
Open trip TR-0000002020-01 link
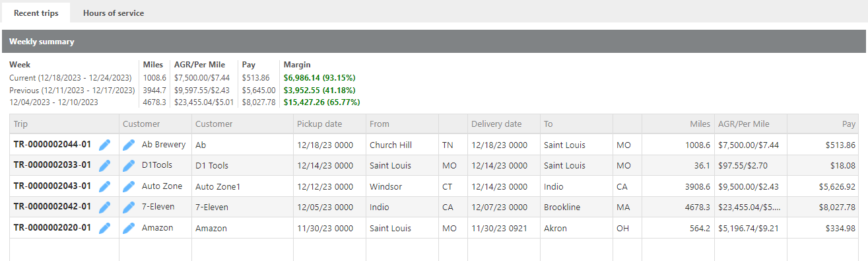tap(52, 228)
